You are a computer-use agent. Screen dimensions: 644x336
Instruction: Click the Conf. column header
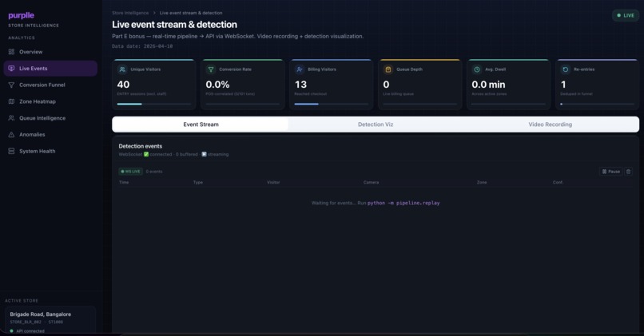[x=558, y=182]
